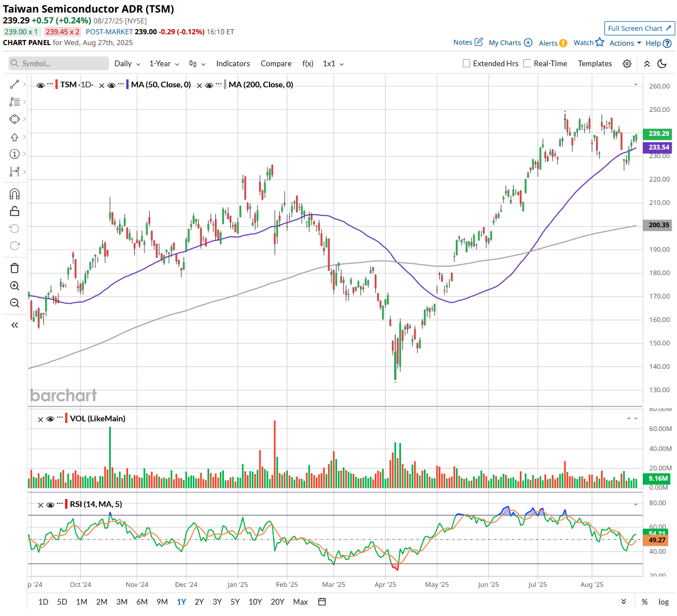
Task: Delete drawings with the trash icon
Action: (x=15, y=268)
